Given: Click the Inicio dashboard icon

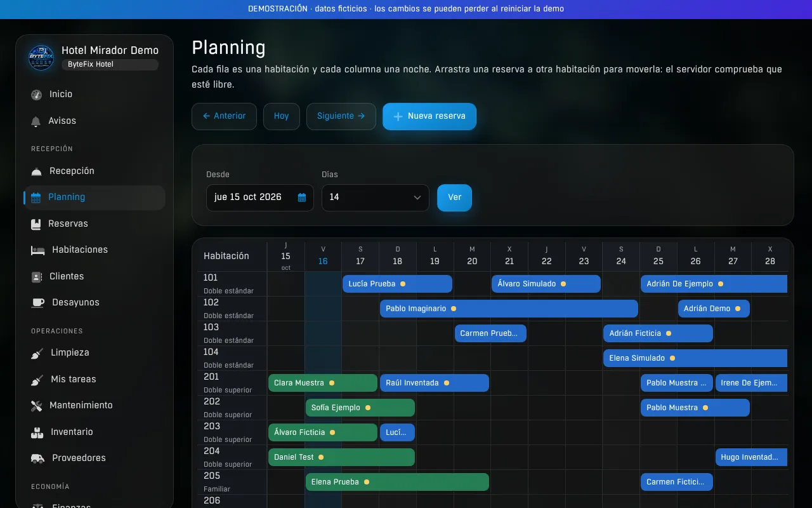Looking at the screenshot, I should tap(37, 95).
